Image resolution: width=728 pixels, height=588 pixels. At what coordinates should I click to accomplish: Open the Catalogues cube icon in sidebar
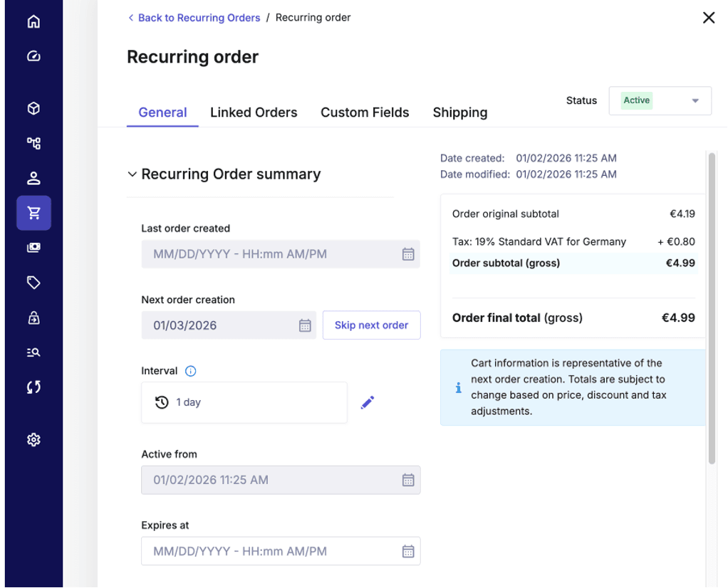[x=33, y=107]
